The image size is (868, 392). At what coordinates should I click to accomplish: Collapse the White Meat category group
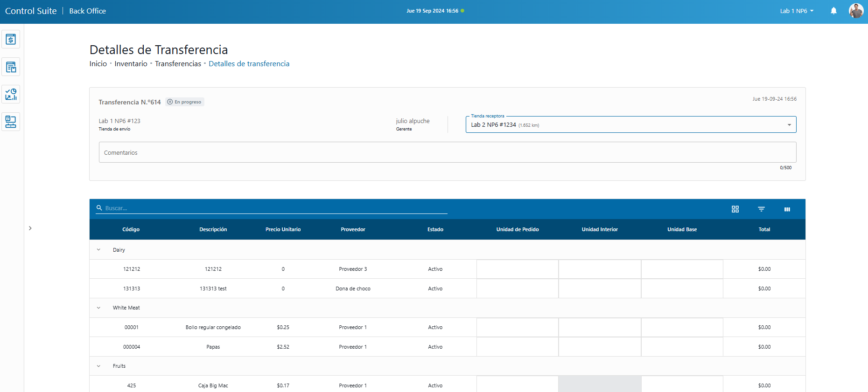click(98, 308)
